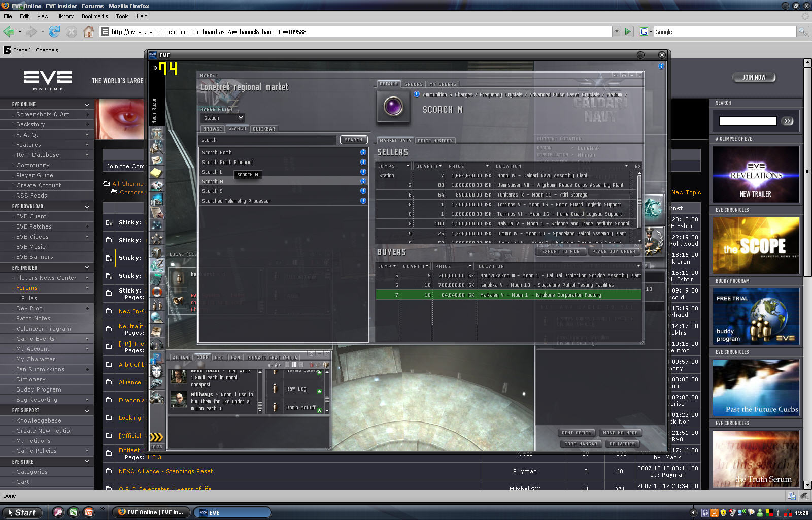Switch to the Price History tab
This screenshot has width=812, height=520.
435,141
